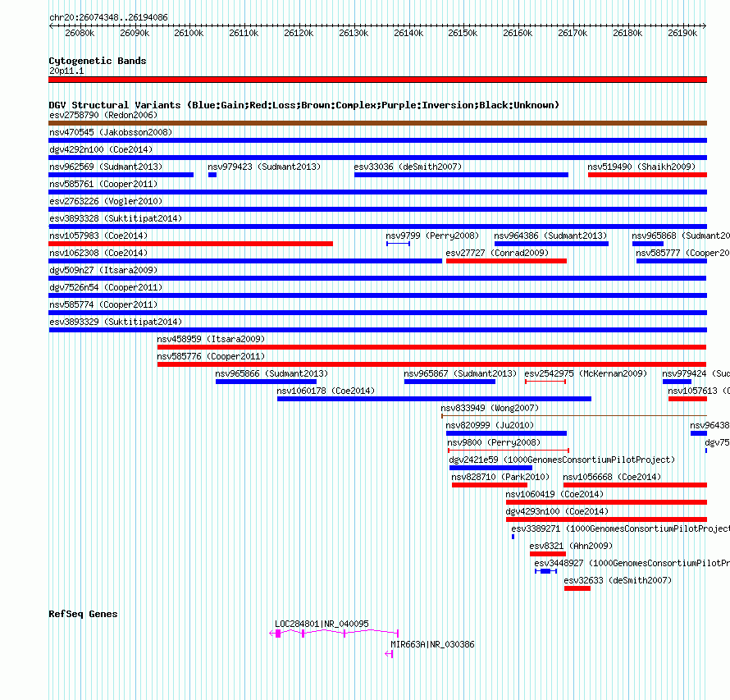Click the esv3448927 blue variant glyph
This screenshot has width=730, height=700.
546,571
